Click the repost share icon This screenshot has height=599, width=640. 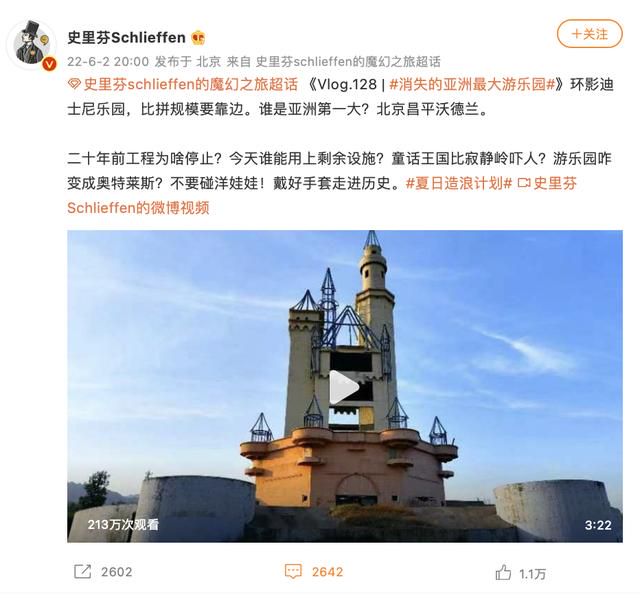tap(82, 571)
